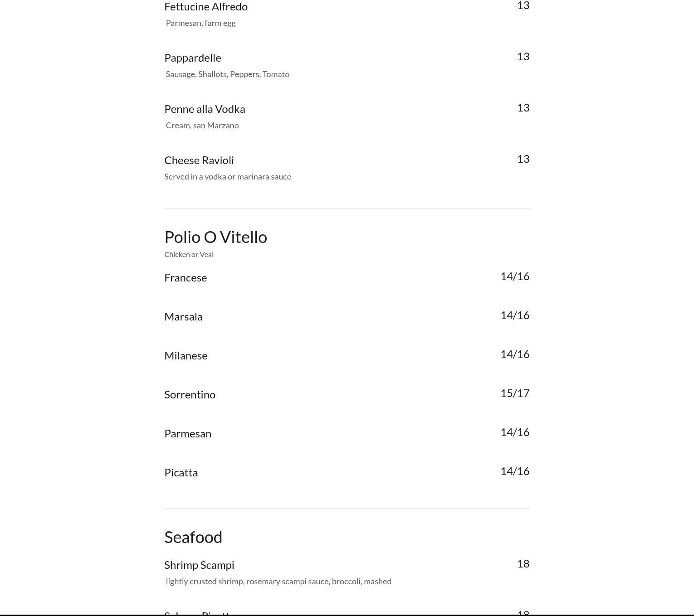
Task: Select the Milanese menu entry
Action: click(x=186, y=356)
